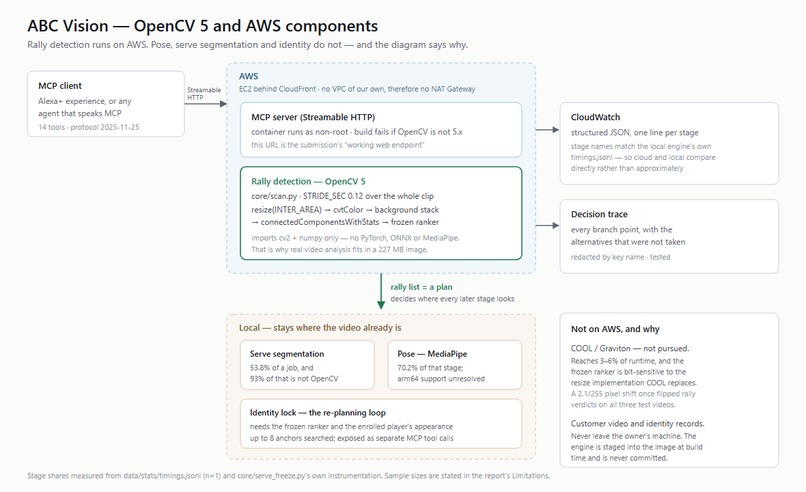Click the COOL / Graviton — not pursued text

(630, 348)
